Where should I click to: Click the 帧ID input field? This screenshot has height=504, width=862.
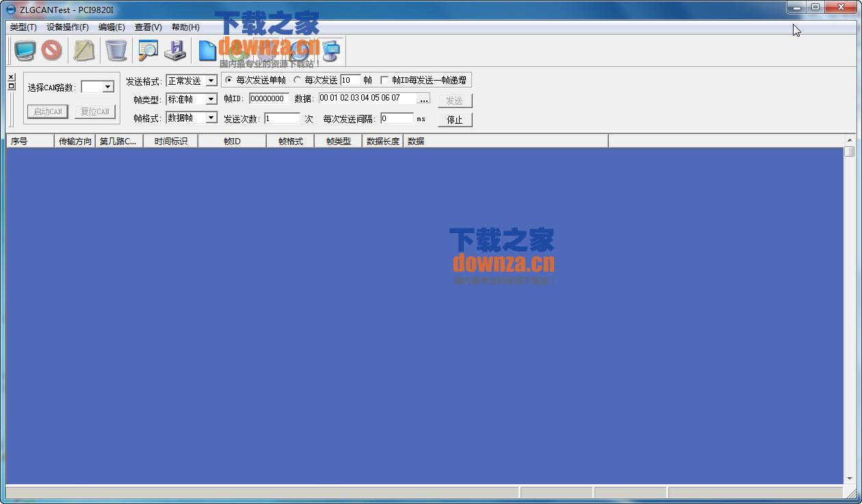[x=269, y=98]
